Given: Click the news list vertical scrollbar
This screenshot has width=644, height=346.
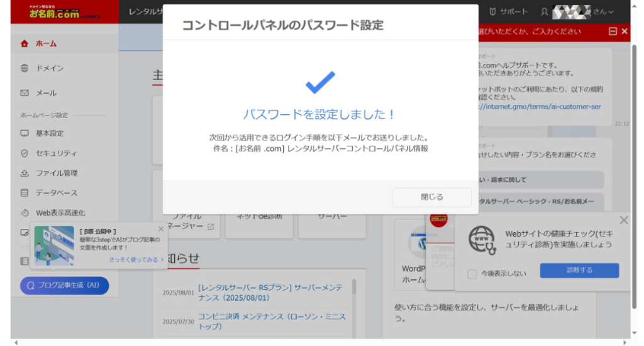Looking at the screenshot, I should [353, 288].
